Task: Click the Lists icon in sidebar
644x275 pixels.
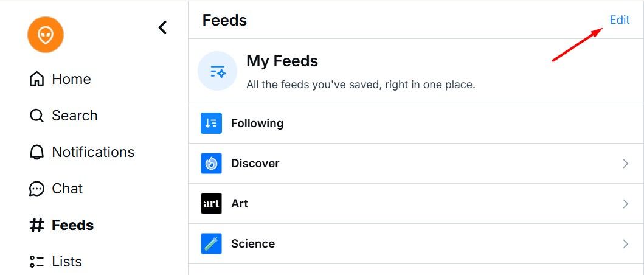Action: point(37,262)
